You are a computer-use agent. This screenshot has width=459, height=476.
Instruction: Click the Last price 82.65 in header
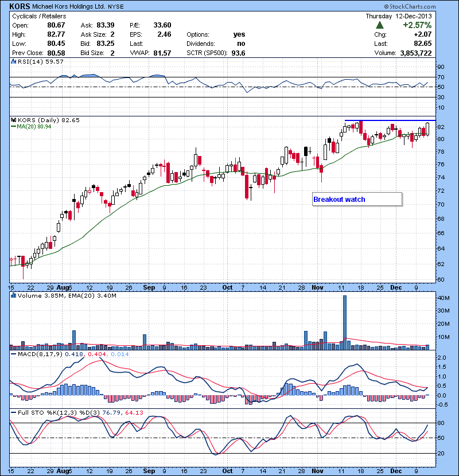click(x=422, y=44)
